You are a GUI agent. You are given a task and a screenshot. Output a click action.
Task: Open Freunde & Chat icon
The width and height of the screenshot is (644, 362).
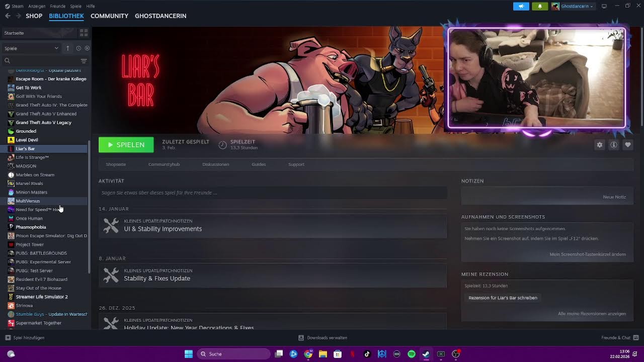tap(636, 338)
